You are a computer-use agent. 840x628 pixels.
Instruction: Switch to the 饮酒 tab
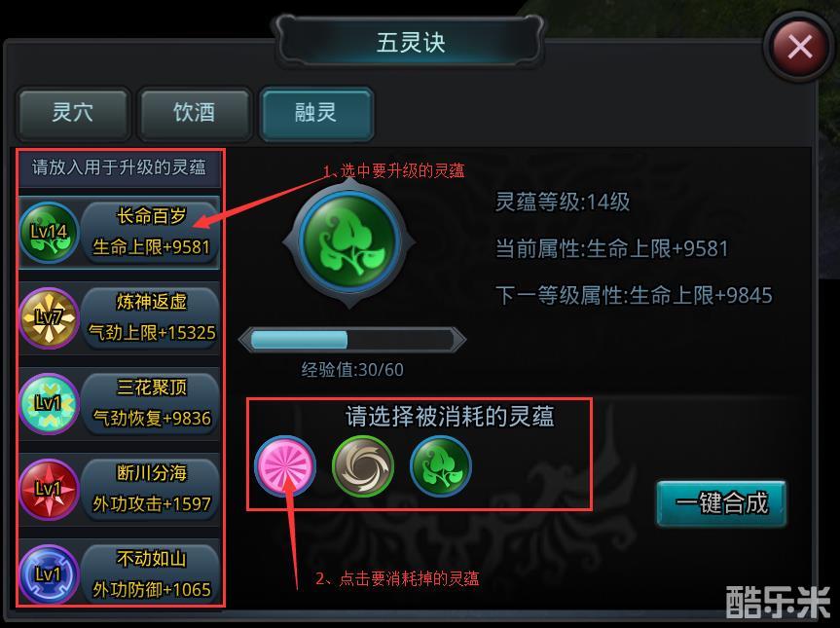[194, 113]
